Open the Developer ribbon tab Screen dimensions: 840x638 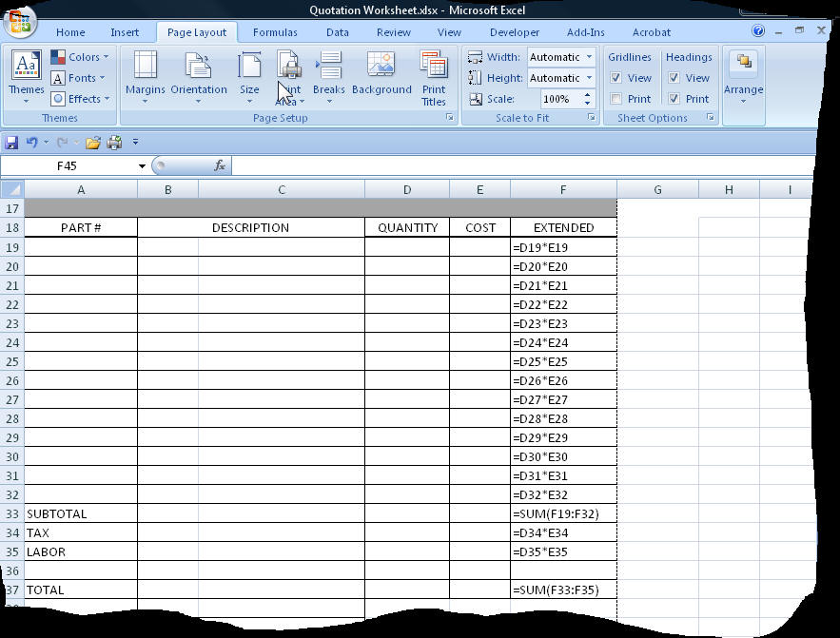[514, 31]
